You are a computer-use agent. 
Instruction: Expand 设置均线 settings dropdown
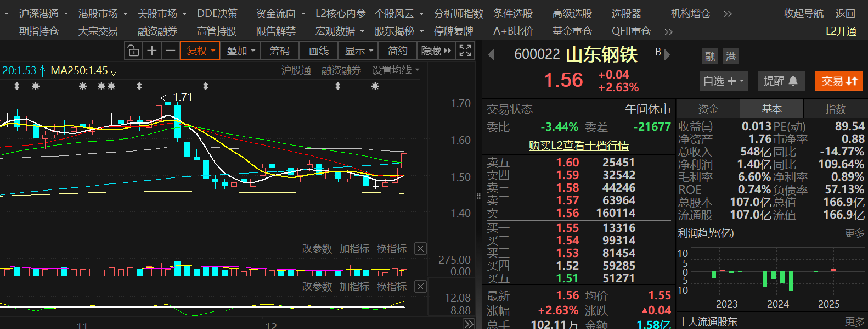(396, 70)
